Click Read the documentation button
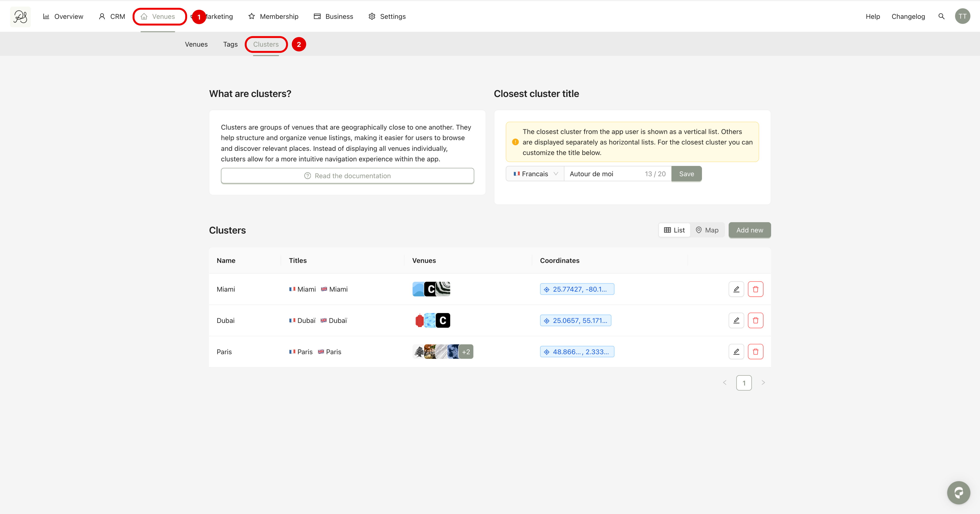This screenshot has width=980, height=514. tap(347, 175)
